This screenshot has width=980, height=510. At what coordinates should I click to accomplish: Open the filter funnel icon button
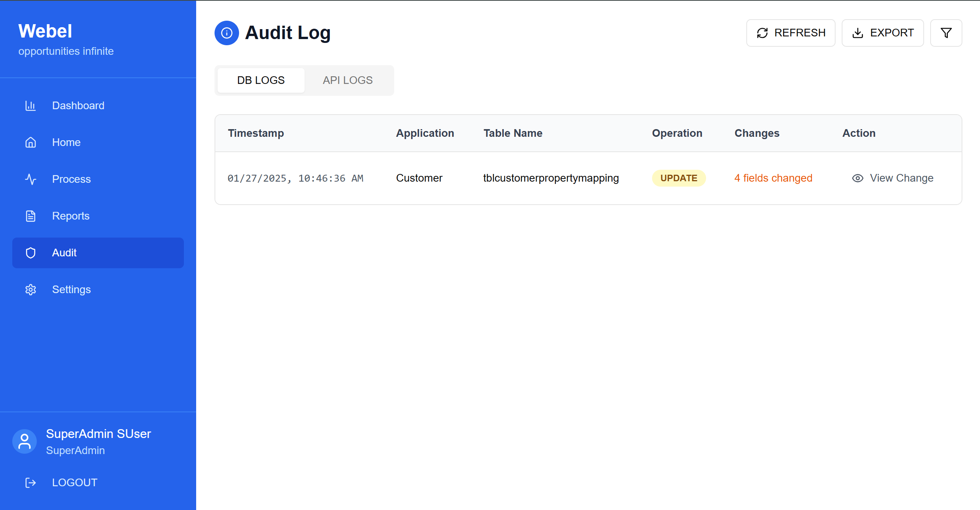pos(946,33)
